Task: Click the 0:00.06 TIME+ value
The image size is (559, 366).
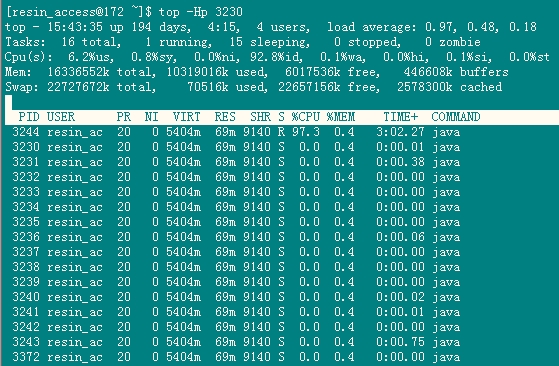Action: point(400,237)
